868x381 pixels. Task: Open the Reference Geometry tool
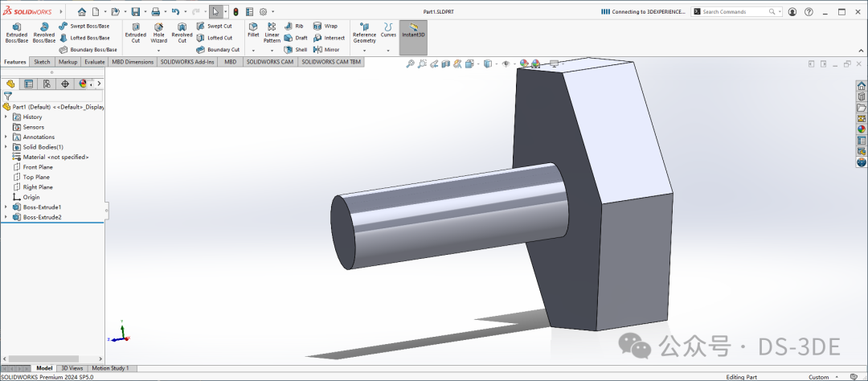click(x=364, y=33)
